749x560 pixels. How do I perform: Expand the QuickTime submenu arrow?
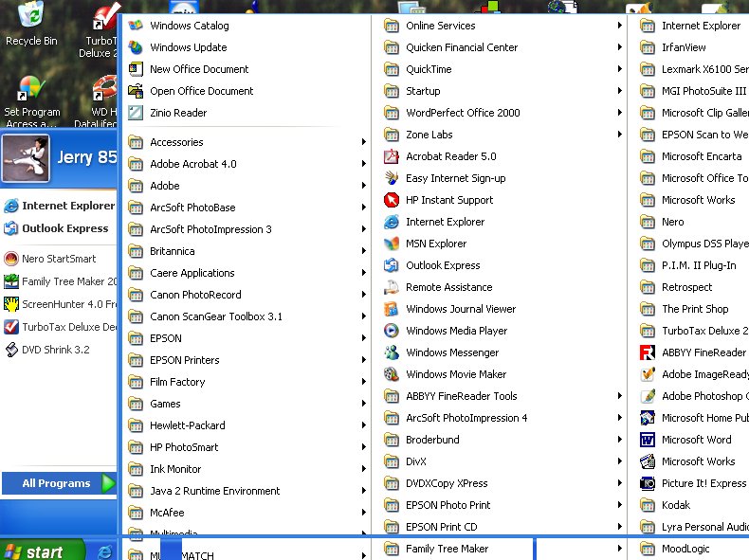click(x=619, y=69)
